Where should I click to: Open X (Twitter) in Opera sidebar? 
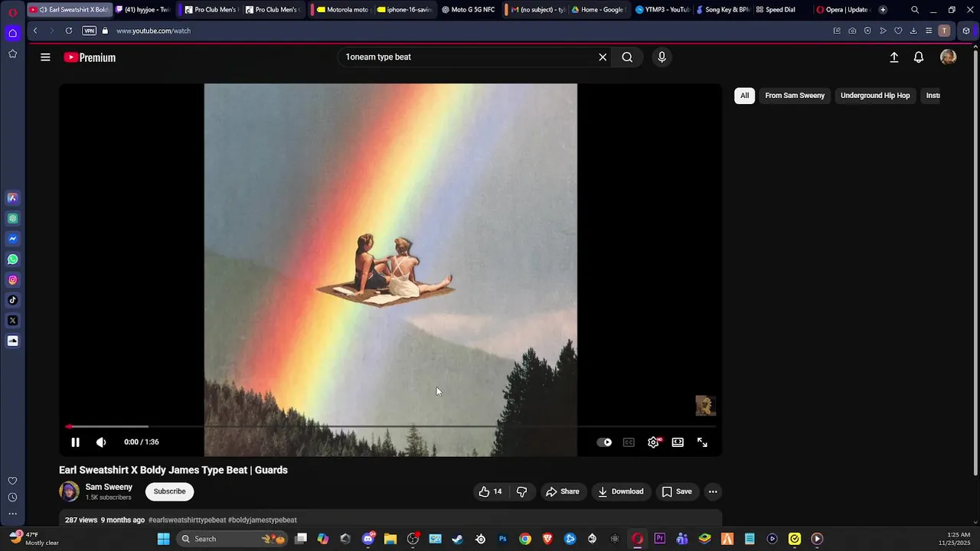13,321
